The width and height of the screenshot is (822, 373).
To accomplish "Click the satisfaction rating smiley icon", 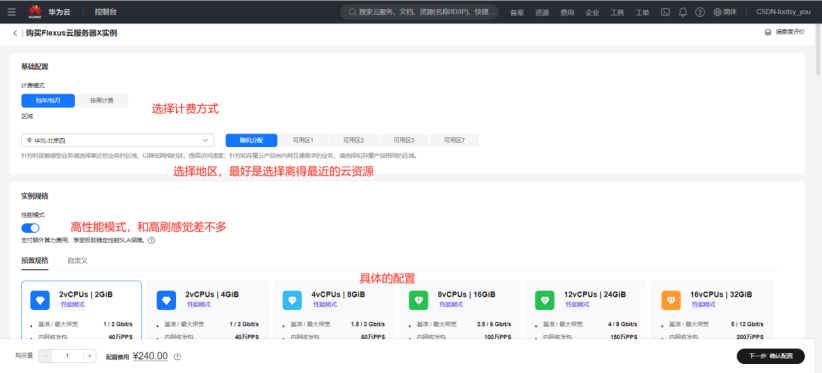I will 768,32.
